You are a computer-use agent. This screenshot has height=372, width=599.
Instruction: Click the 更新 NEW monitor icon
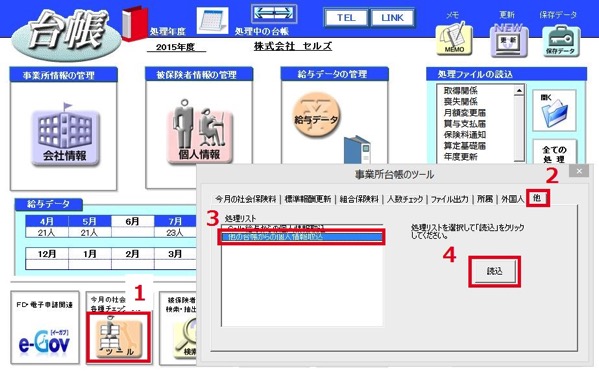click(508, 39)
